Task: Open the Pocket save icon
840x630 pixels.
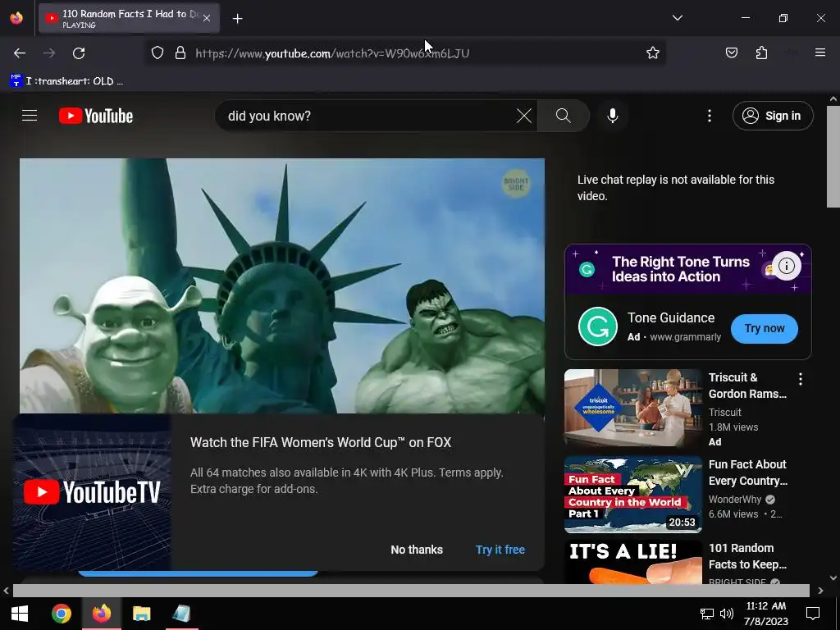Action: (x=731, y=53)
